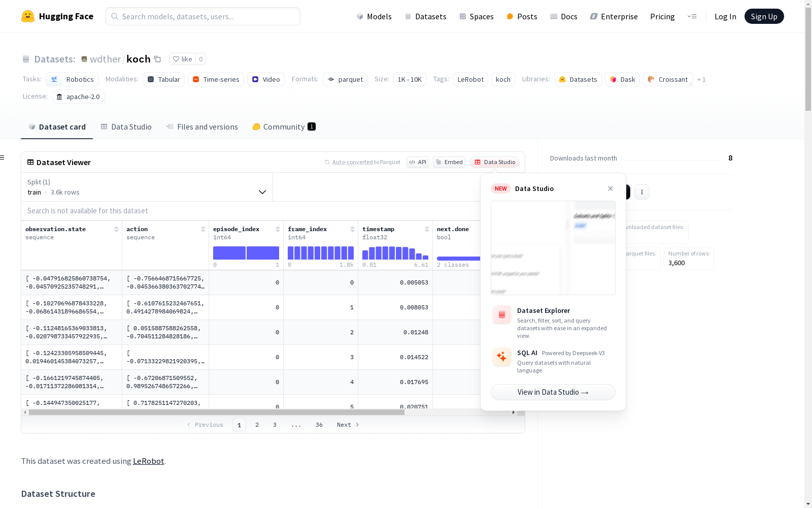Select the Dask library tag

pyautogui.click(x=622, y=79)
